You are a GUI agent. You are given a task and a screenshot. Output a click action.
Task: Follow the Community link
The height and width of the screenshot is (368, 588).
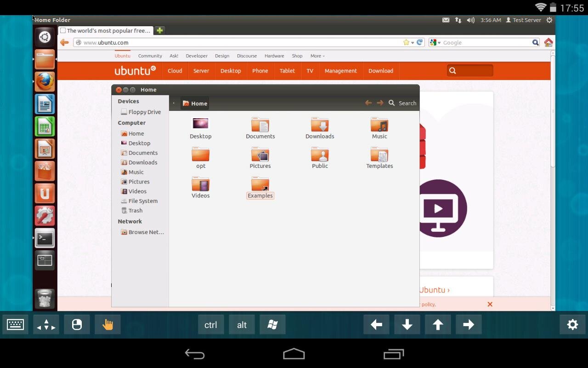click(150, 56)
